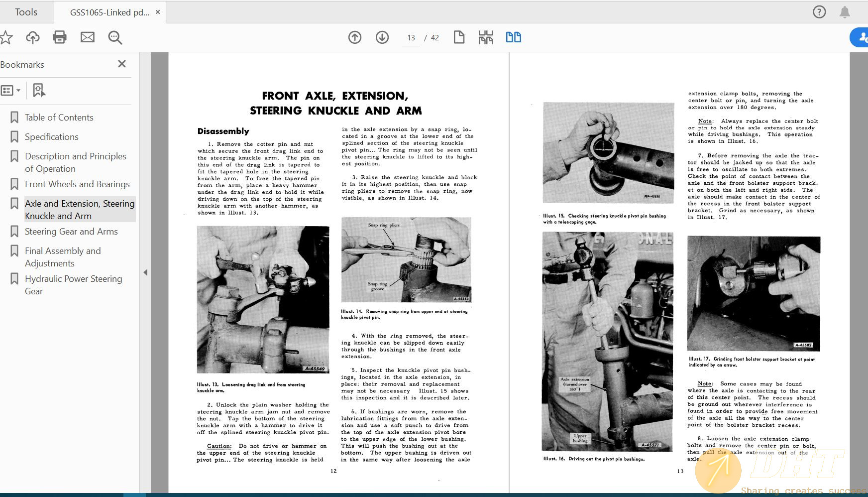
Task: Open the Table of Contents bookmark
Action: point(59,118)
